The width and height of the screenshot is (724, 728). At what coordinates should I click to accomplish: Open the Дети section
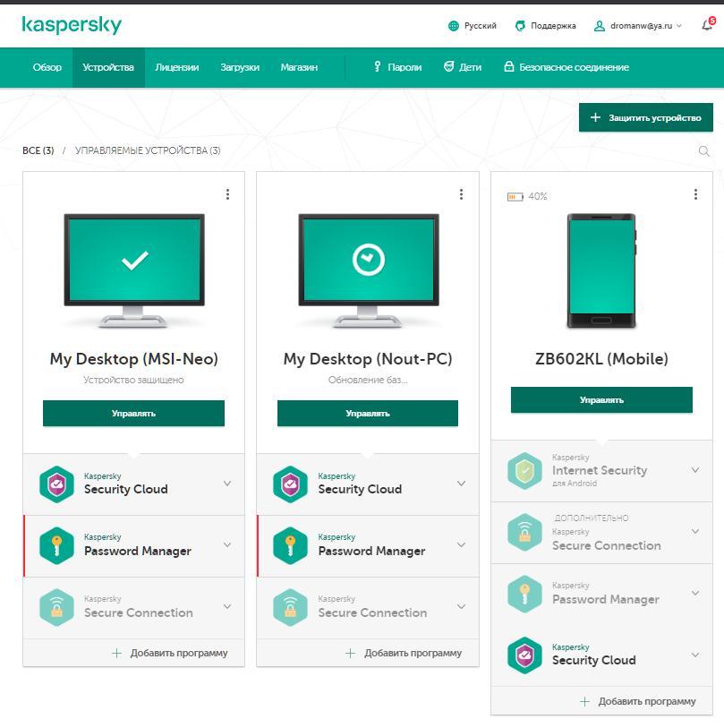point(463,67)
